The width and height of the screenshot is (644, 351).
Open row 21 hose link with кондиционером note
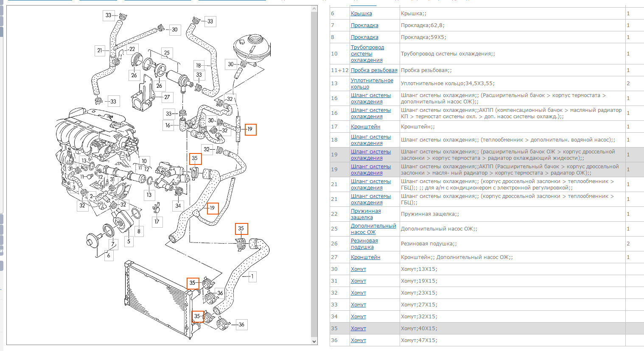(371, 184)
